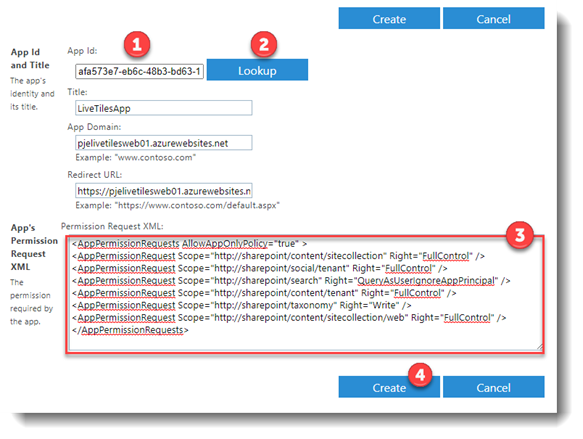
Task: Click the 'Permission Request XML:' label
Action: coord(112,226)
